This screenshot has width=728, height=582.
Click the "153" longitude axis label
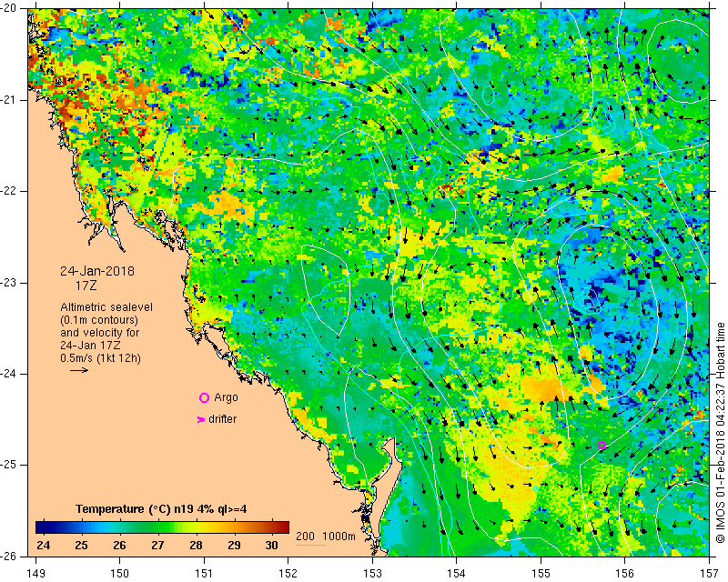[372, 574]
